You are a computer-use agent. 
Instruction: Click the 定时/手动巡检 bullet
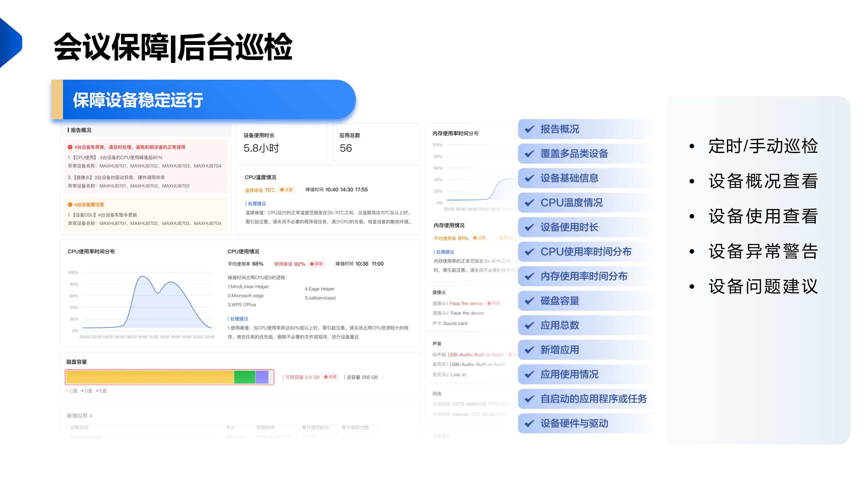[763, 146]
